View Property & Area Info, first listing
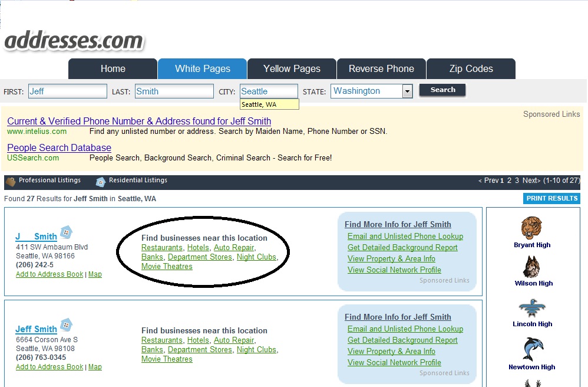The image size is (588, 387). pyautogui.click(x=391, y=259)
